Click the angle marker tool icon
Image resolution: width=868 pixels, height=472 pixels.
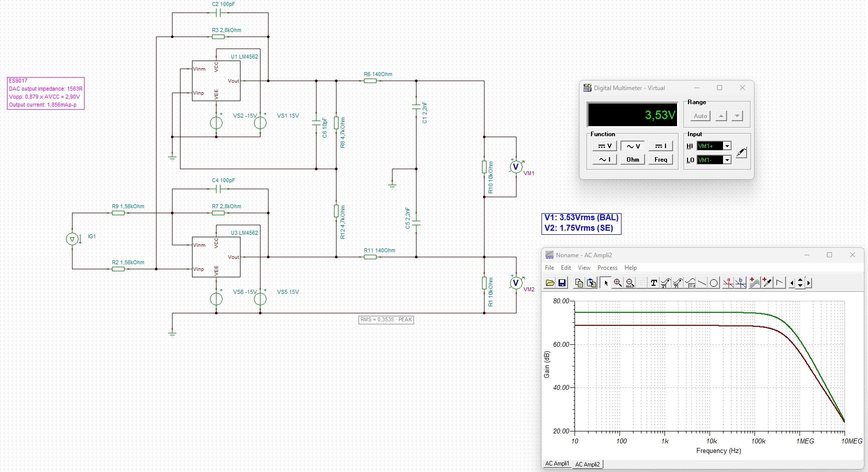pos(779,283)
